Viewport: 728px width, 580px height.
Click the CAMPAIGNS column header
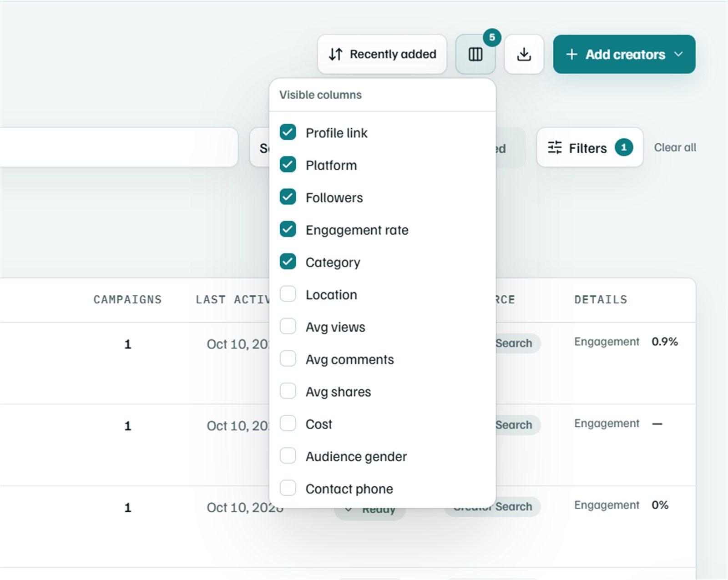coord(127,299)
